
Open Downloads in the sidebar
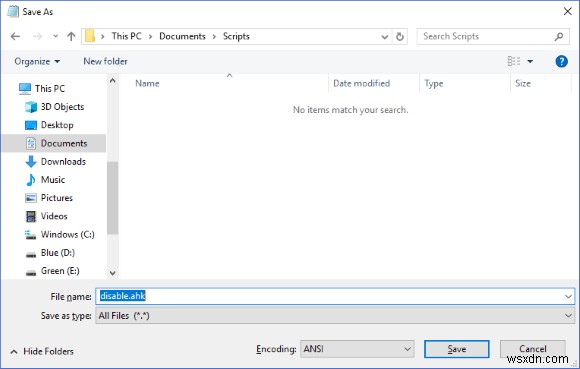(63, 162)
